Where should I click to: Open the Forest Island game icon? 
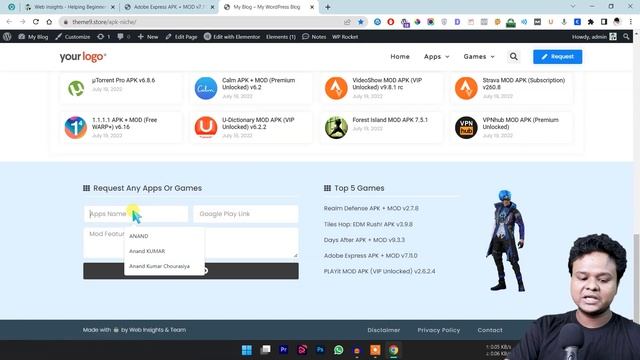click(x=336, y=127)
